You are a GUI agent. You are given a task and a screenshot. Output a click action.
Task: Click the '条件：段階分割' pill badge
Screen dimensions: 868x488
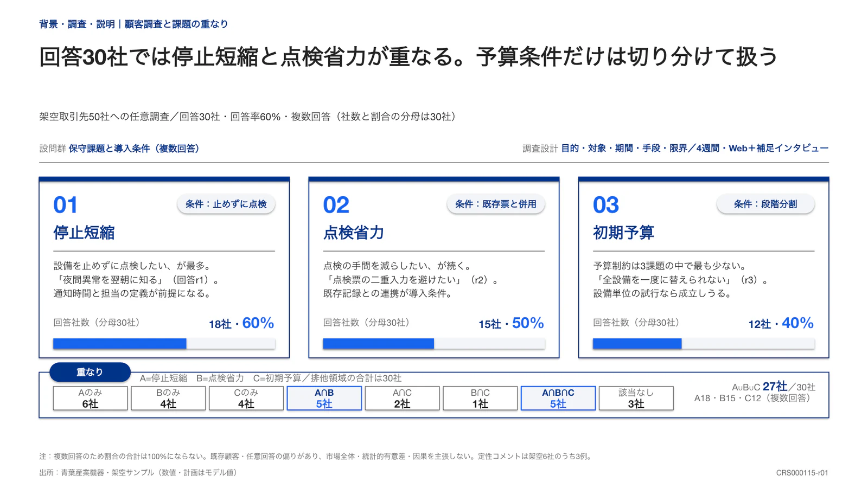tap(765, 204)
